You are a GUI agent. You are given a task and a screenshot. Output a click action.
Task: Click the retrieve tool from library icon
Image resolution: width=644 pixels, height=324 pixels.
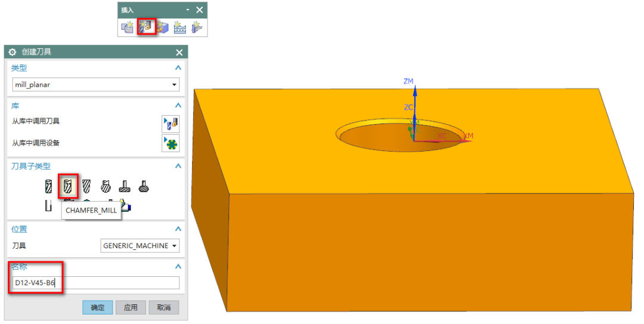[171, 124]
